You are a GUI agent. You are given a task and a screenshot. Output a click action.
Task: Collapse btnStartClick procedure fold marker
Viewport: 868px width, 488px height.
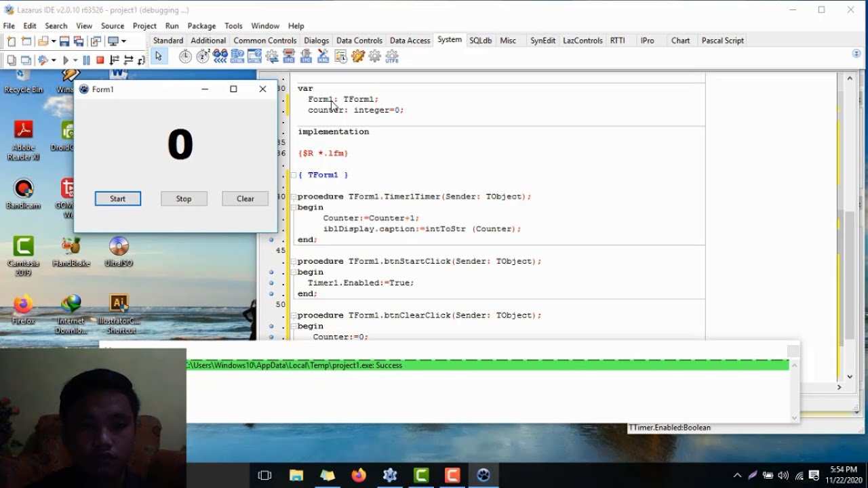(293, 261)
